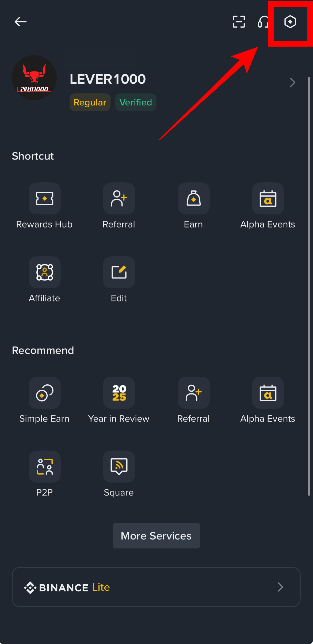Click the Binance Lite chevron
The image size is (313, 644).
pyautogui.click(x=280, y=587)
